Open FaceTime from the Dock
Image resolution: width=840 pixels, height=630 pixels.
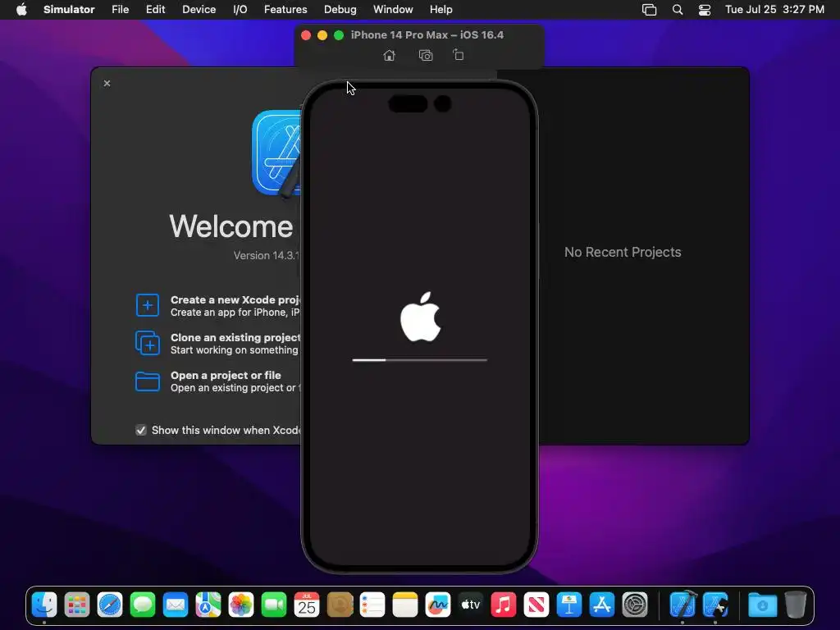(x=274, y=605)
